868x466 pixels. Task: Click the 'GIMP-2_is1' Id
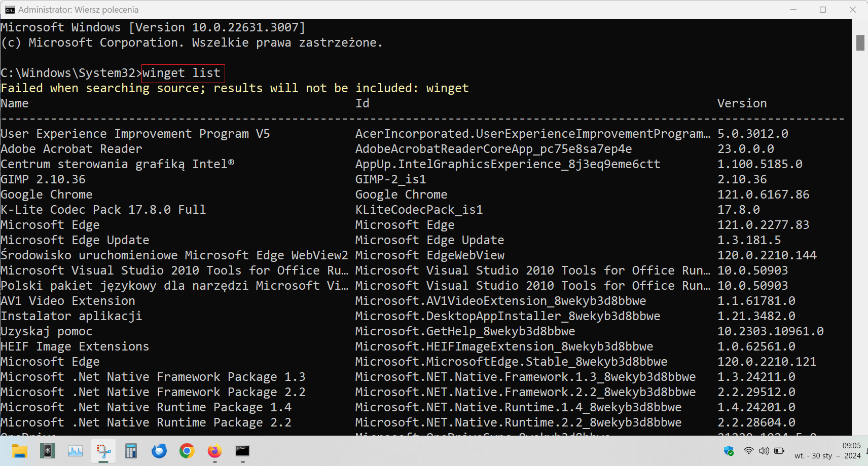coord(391,179)
